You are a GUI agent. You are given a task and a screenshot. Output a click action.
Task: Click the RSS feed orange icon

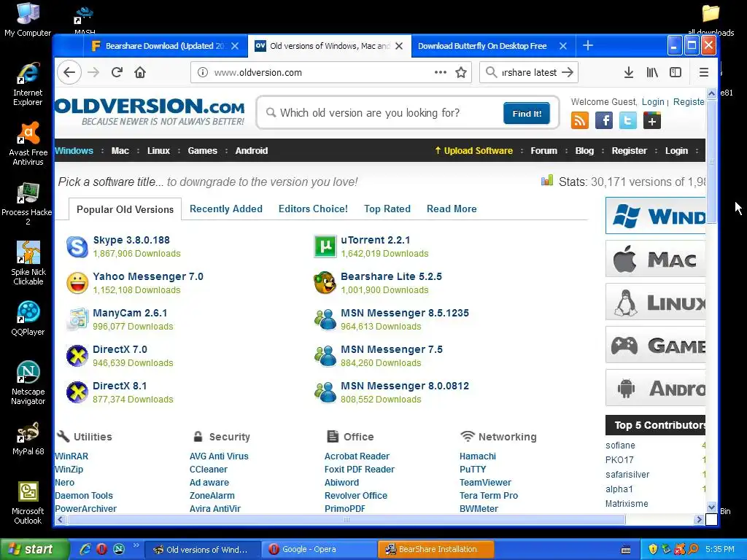(x=580, y=120)
